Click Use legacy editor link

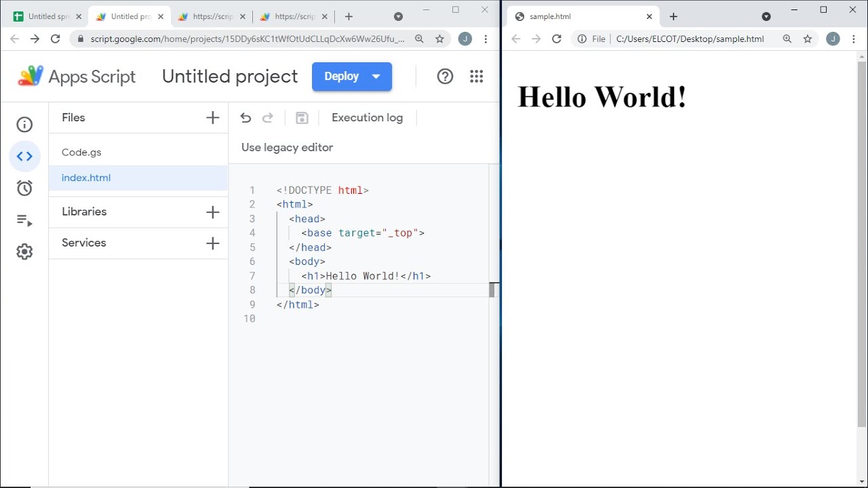(x=288, y=148)
